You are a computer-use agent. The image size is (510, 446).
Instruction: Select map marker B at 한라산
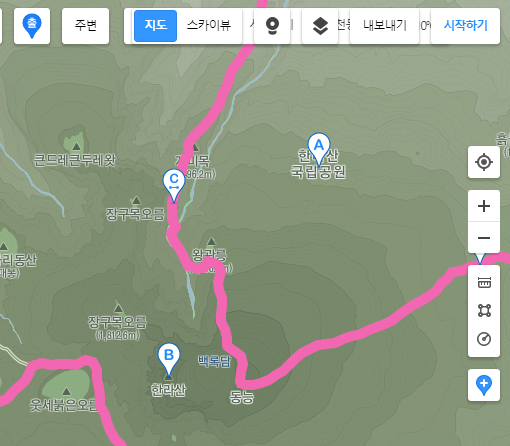click(x=169, y=359)
